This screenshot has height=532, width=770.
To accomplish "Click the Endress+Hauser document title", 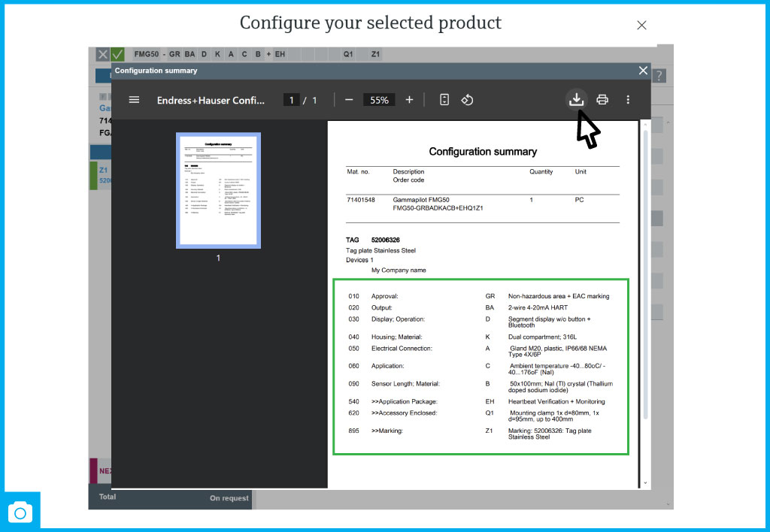I will coord(211,100).
